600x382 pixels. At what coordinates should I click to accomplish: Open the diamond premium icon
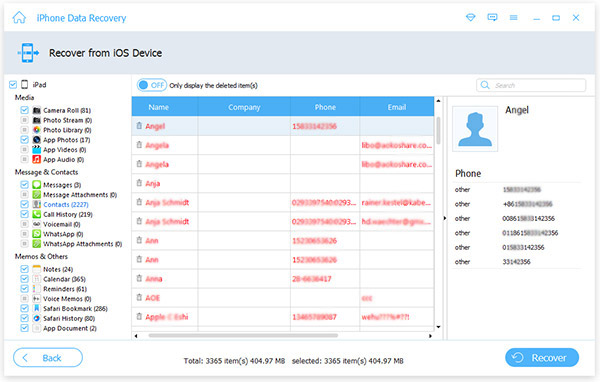pos(470,18)
